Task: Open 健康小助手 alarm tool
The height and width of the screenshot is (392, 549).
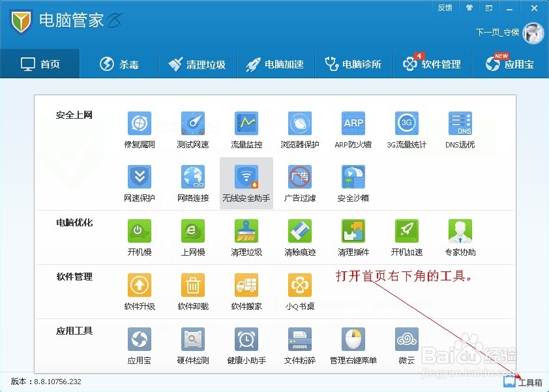Action: pos(246,346)
